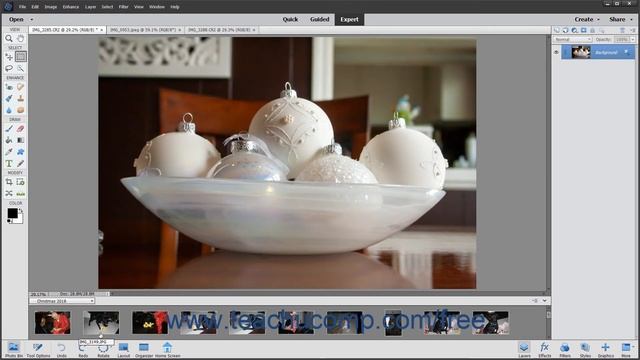Reset default foreground and background colors

pos(9,221)
